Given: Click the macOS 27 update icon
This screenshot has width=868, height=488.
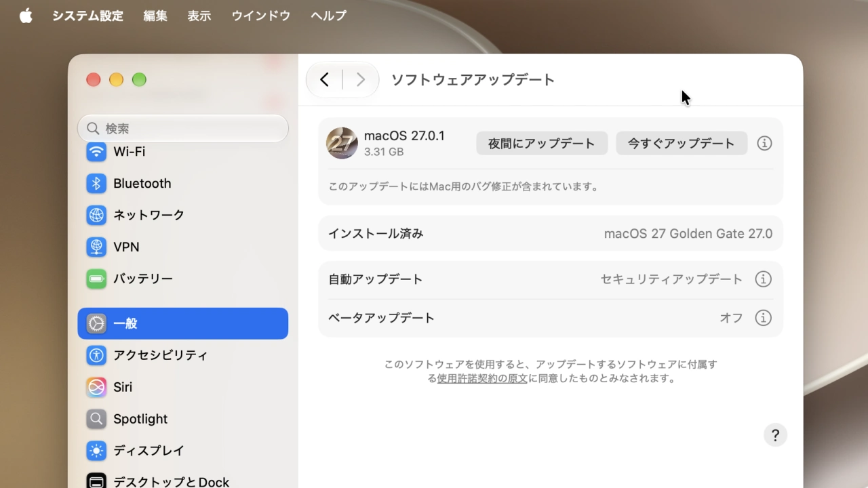Looking at the screenshot, I should 342,143.
